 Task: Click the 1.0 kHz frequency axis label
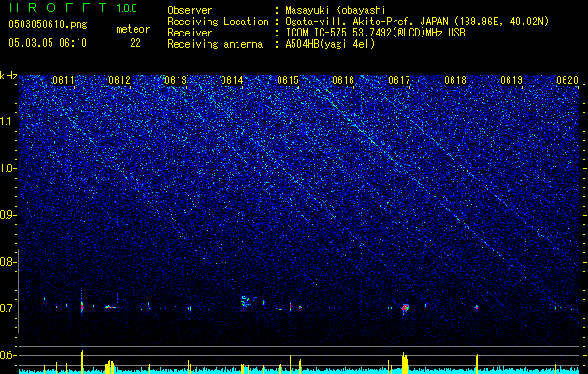[8, 168]
